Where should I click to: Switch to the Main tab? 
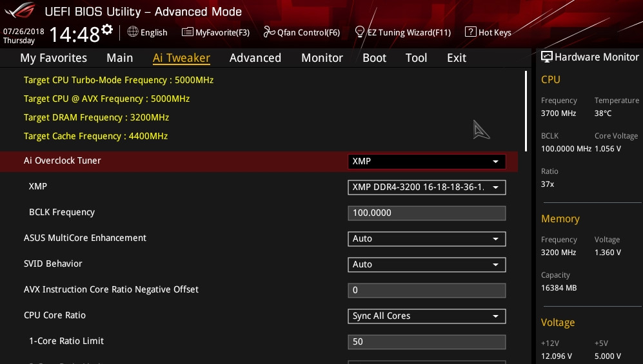pyautogui.click(x=120, y=58)
